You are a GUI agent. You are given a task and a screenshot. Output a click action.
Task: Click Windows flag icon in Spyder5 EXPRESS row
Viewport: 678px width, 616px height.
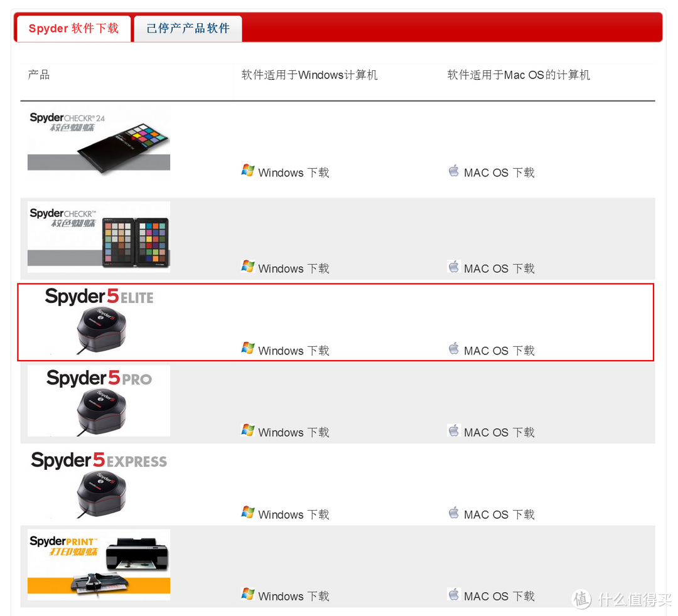(248, 512)
